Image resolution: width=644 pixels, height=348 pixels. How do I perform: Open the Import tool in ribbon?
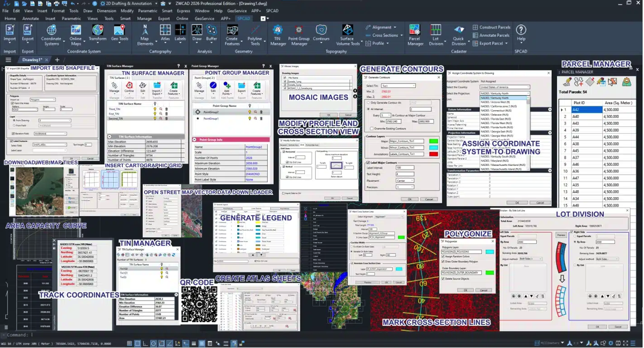click(10, 34)
